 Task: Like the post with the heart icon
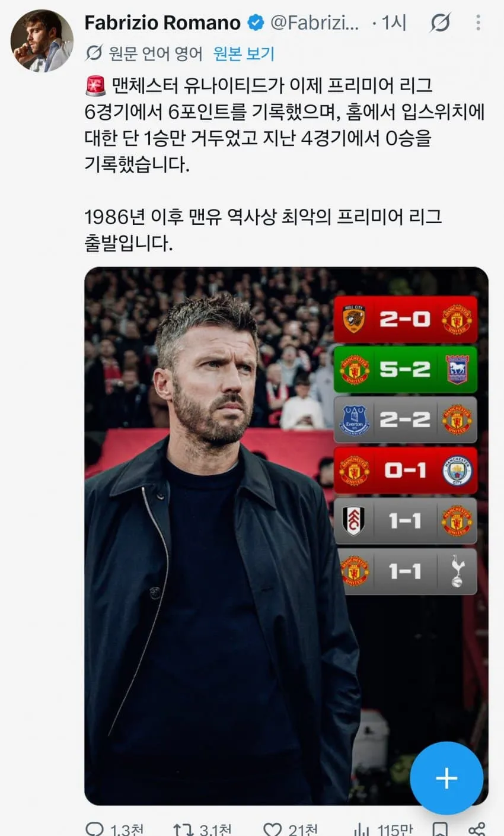point(272,829)
